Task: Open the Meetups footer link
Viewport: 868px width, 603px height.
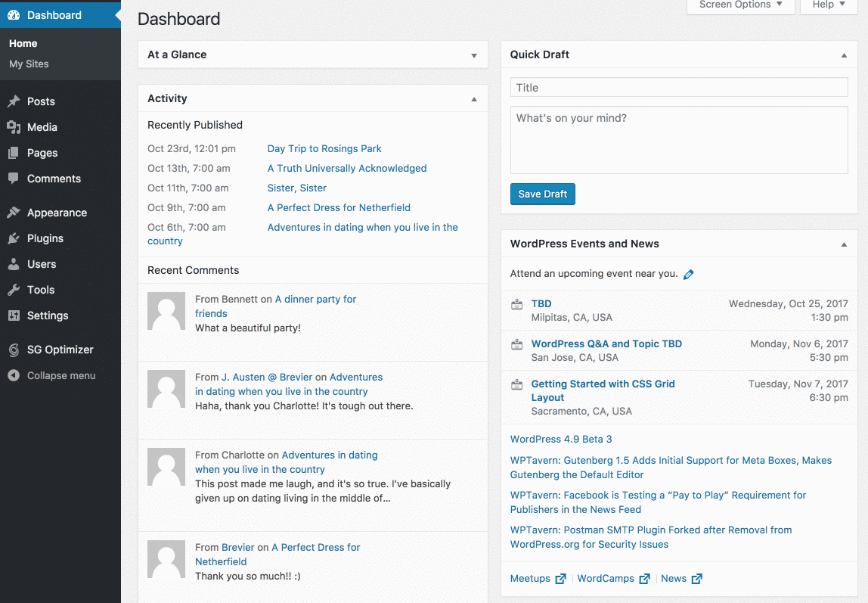Action: tap(530, 578)
